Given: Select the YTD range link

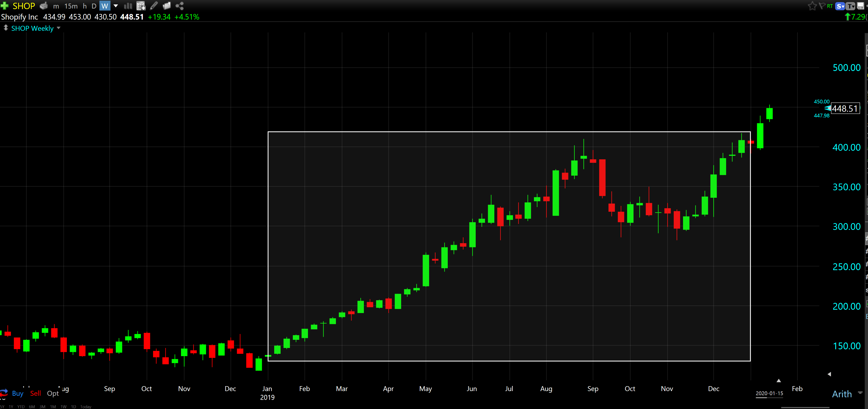Looking at the screenshot, I should coord(21,407).
